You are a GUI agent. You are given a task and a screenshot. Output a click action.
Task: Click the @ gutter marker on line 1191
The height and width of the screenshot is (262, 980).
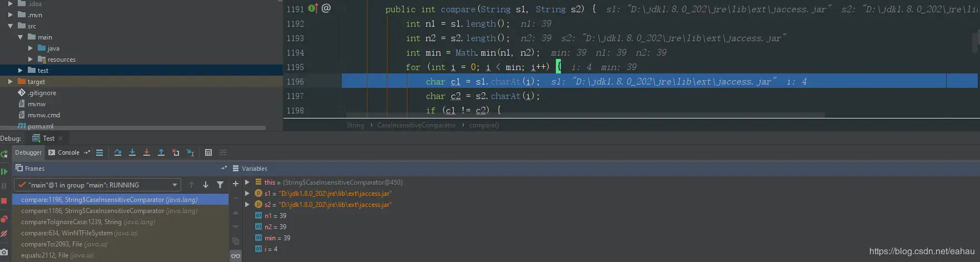(326, 8)
